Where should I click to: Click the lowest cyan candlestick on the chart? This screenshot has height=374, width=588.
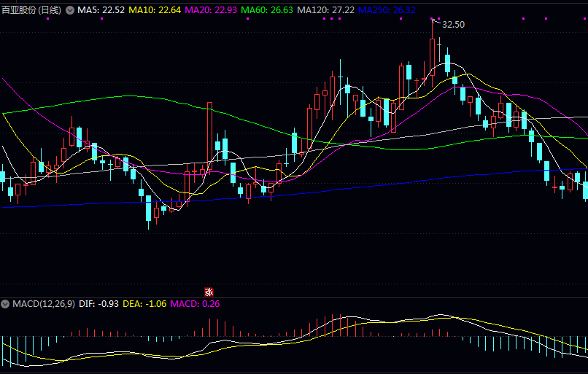[x=149, y=209]
